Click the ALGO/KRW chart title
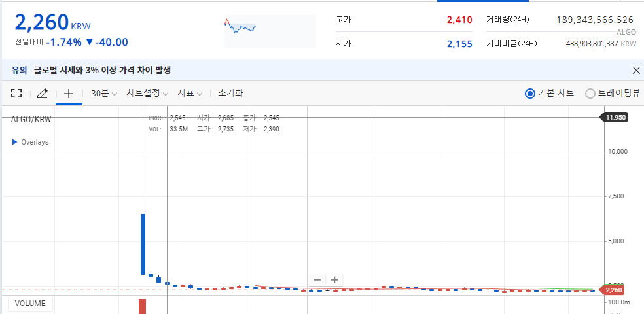 [31, 120]
